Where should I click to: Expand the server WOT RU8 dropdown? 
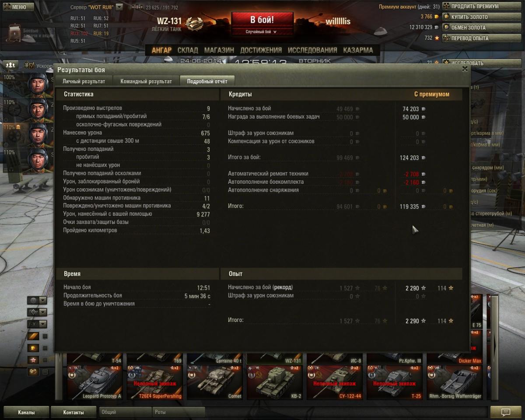(119, 7)
